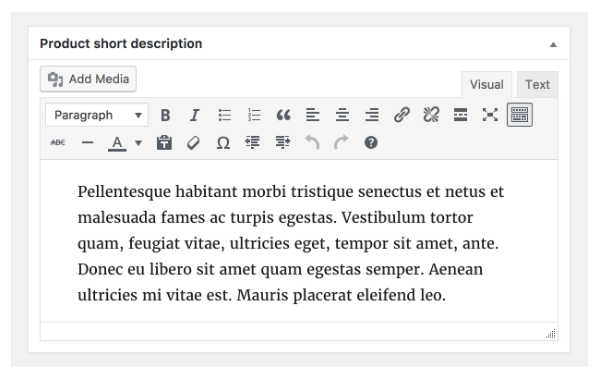Screen dimensions: 603x378
Task: Increase the paragraph indent
Action: (x=283, y=142)
